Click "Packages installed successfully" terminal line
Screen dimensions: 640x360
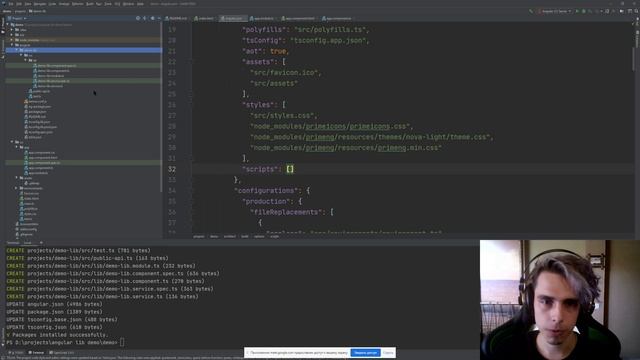(x=57, y=335)
